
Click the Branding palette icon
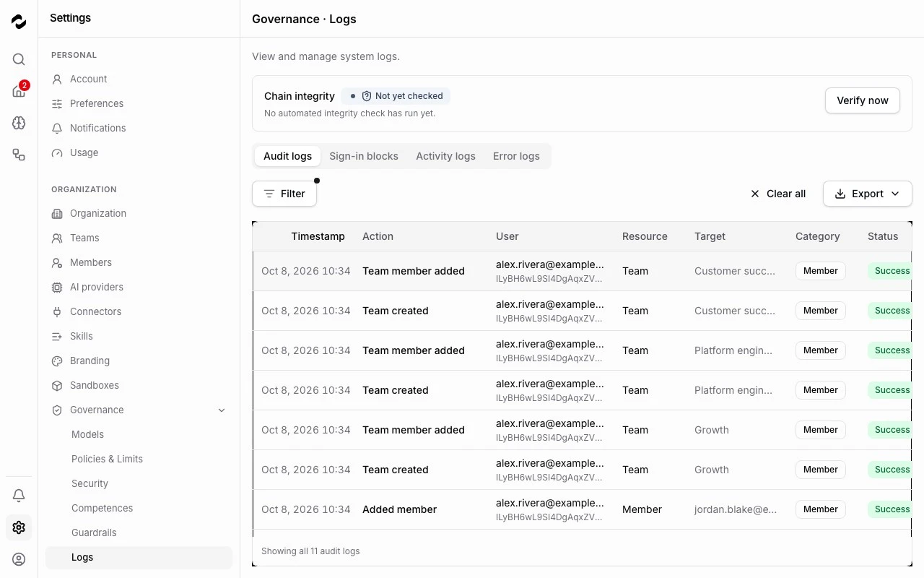(57, 361)
